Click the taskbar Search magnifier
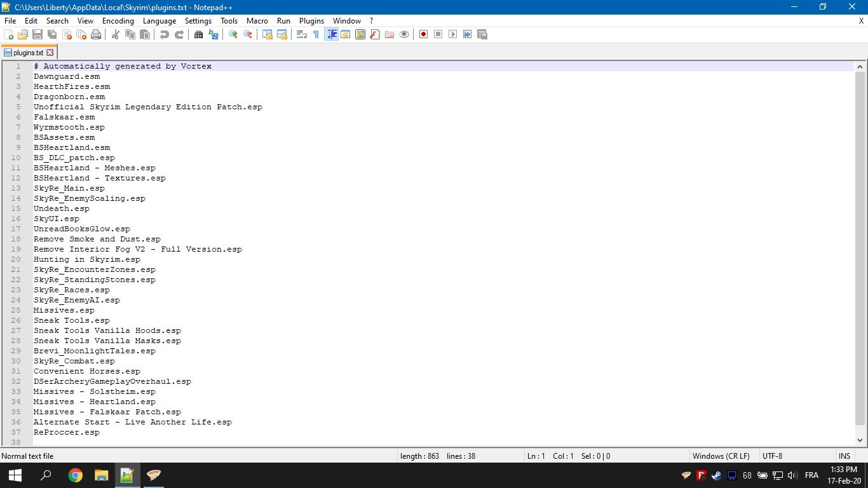 (x=46, y=475)
